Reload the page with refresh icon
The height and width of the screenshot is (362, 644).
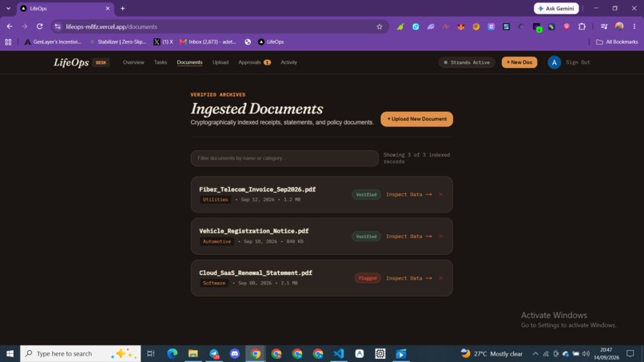pos(39,26)
